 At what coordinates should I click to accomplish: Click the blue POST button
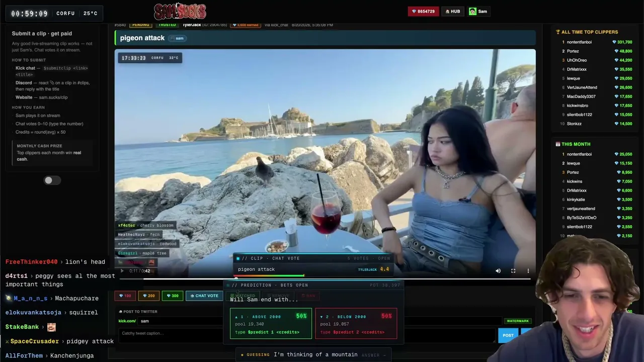tap(508, 335)
